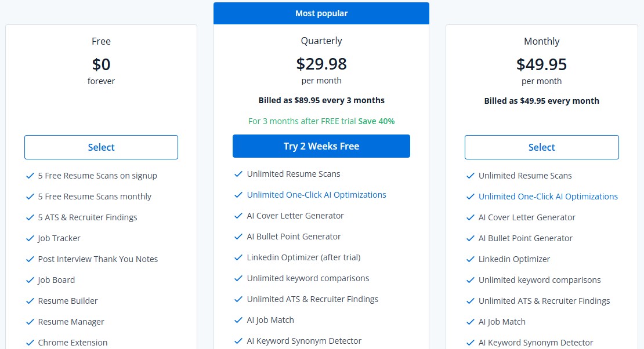The height and width of the screenshot is (349, 644).
Task: Open Unlimited One-Click AI Optimizations in Monthly plan
Action: pos(548,197)
